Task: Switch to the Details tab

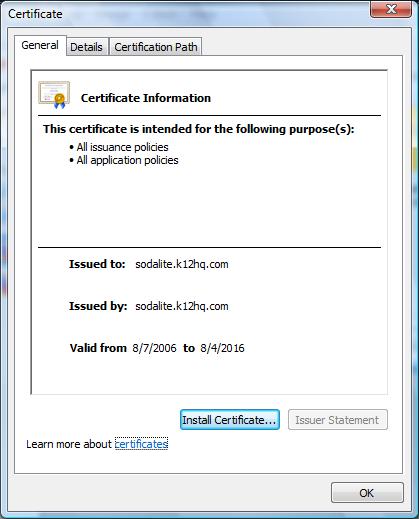Action: 86,47
